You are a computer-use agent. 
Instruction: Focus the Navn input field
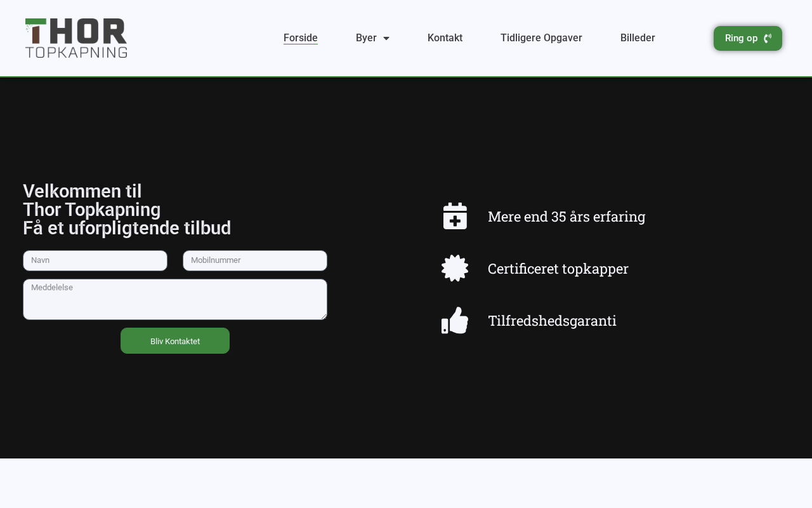(95, 260)
